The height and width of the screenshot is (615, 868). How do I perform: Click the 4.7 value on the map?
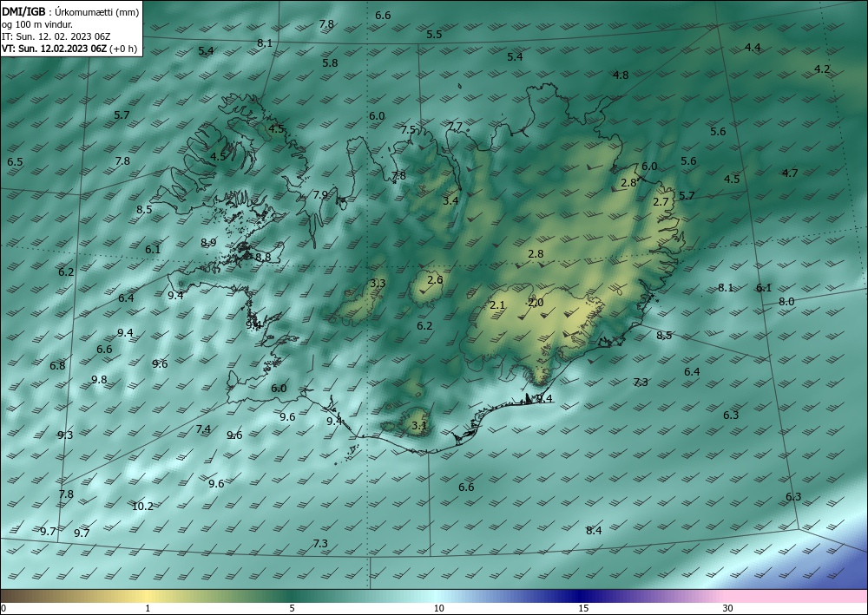pyautogui.click(x=790, y=173)
